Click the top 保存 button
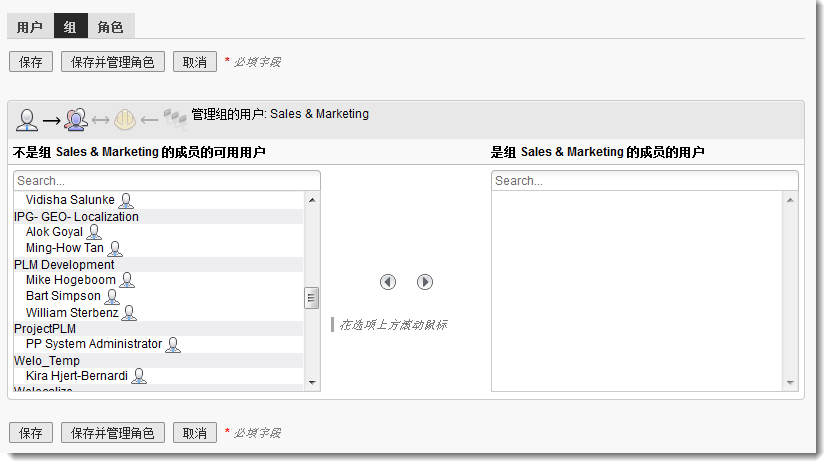This screenshot has height=468, width=831. [31, 62]
